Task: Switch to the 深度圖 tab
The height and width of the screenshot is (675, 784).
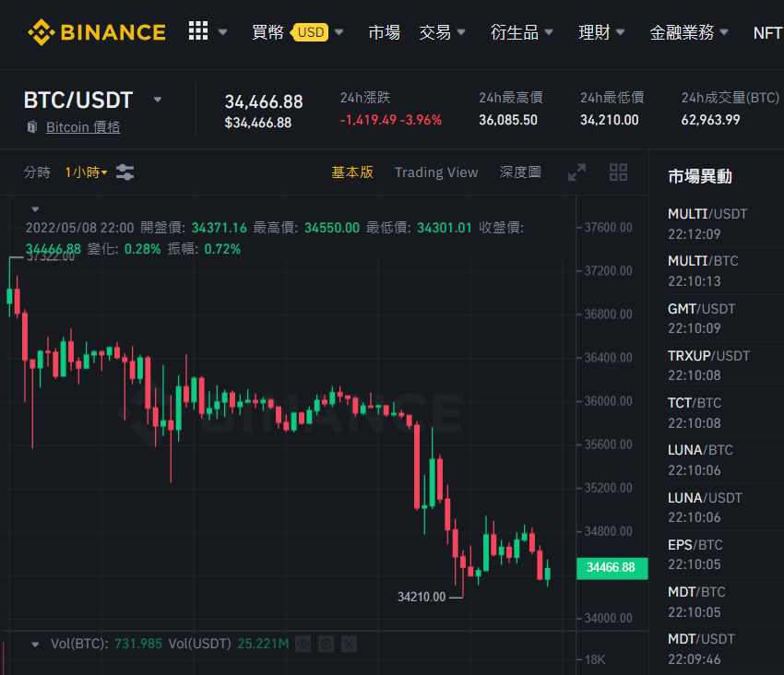Action: pyautogui.click(x=520, y=172)
